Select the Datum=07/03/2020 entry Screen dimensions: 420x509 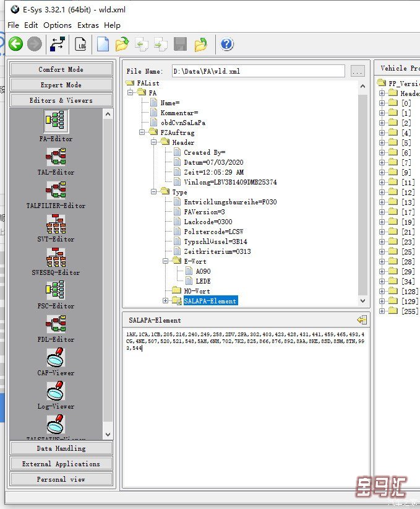click(213, 162)
